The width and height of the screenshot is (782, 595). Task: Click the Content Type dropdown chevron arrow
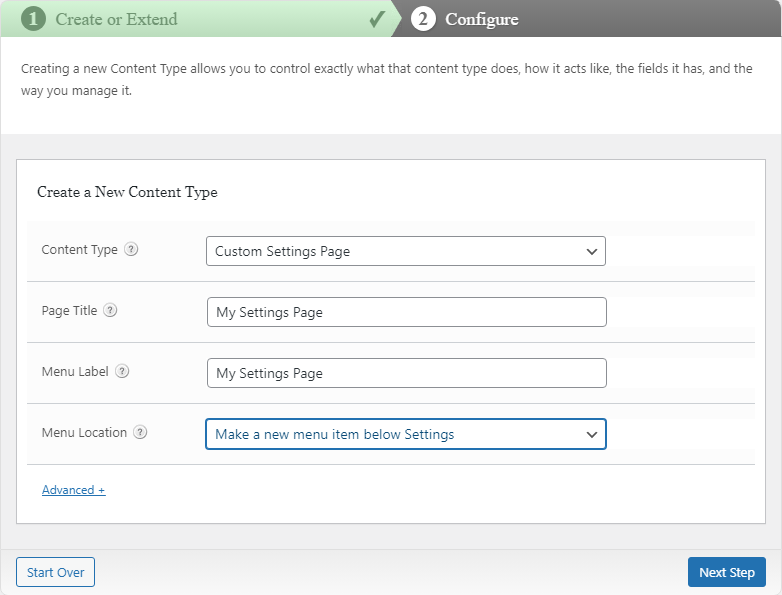591,251
